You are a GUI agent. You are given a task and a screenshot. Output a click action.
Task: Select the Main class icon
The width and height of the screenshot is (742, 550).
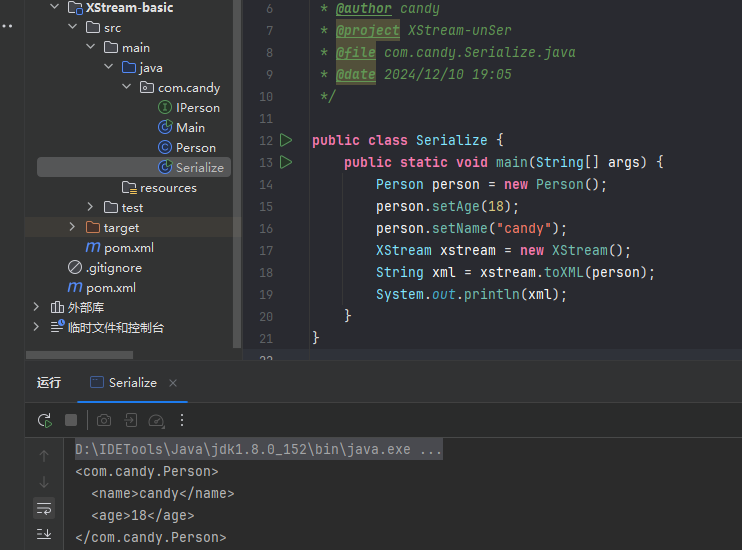(165, 127)
